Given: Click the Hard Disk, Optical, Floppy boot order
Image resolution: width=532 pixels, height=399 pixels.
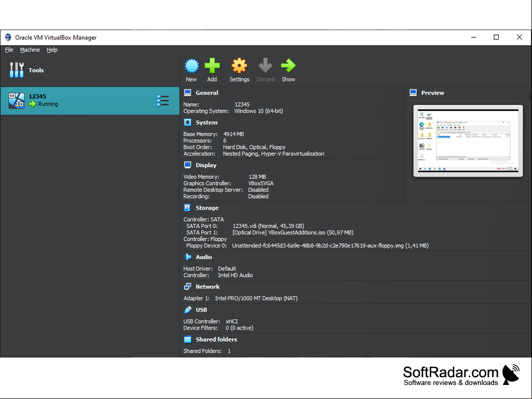Looking at the screenshot, I should [x=254, y=147].
